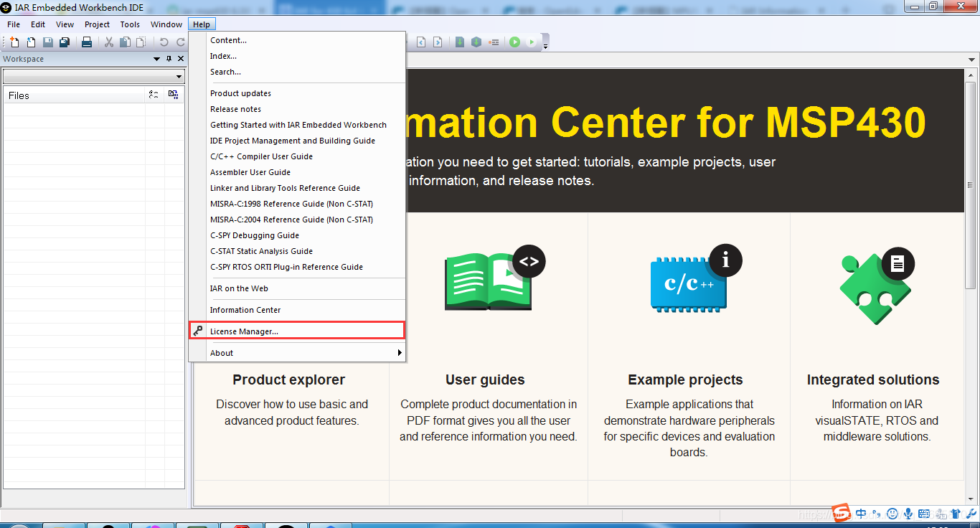Click the Copy toolbar icon
Viewport: 980px width, 528px height.
point(125,42)
